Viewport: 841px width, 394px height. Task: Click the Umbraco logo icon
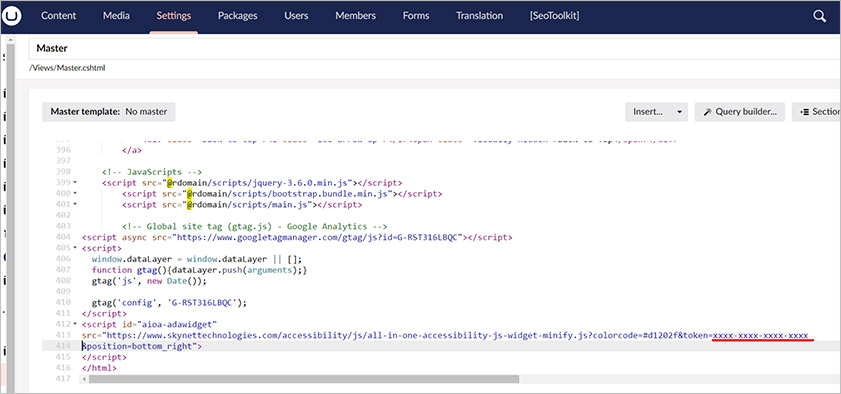12,16
